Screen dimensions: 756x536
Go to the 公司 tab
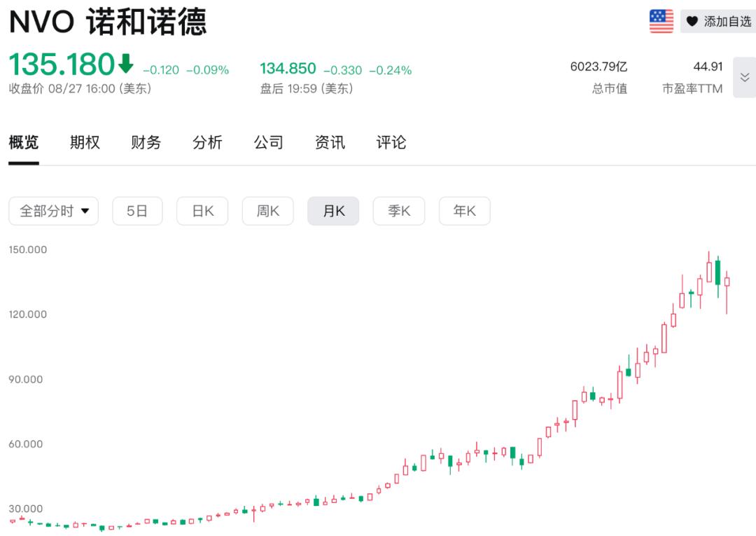(x=269, y=142)
